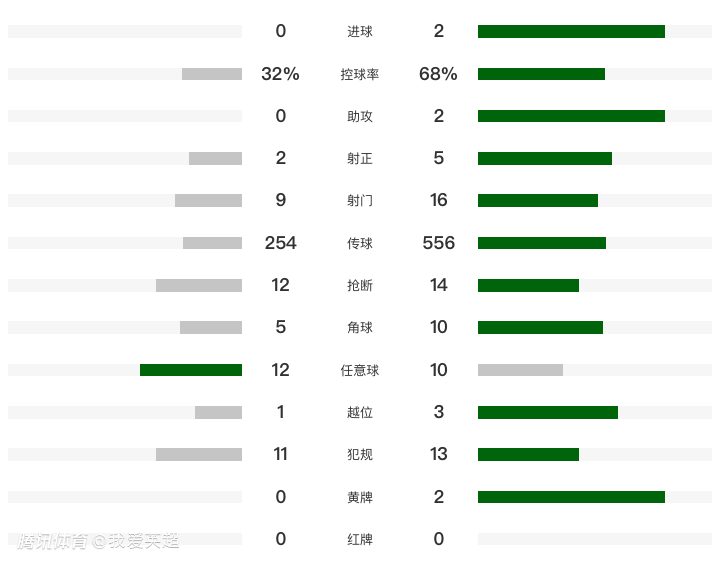Click the gray 任意球 bar for 10
Image resolution: width=717 pixels, height=565 pixels.
click(520, 370)
